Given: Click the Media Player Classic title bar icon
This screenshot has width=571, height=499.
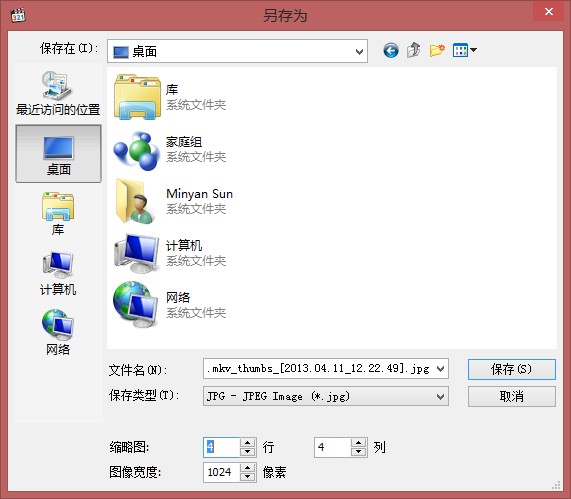Looking at the screenshot, I should (18, 15).
